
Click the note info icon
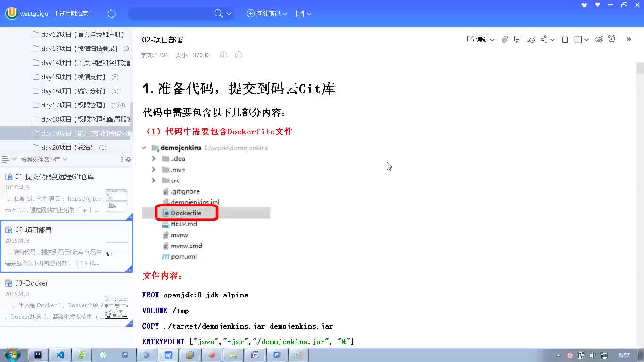[x=223, y=55]
